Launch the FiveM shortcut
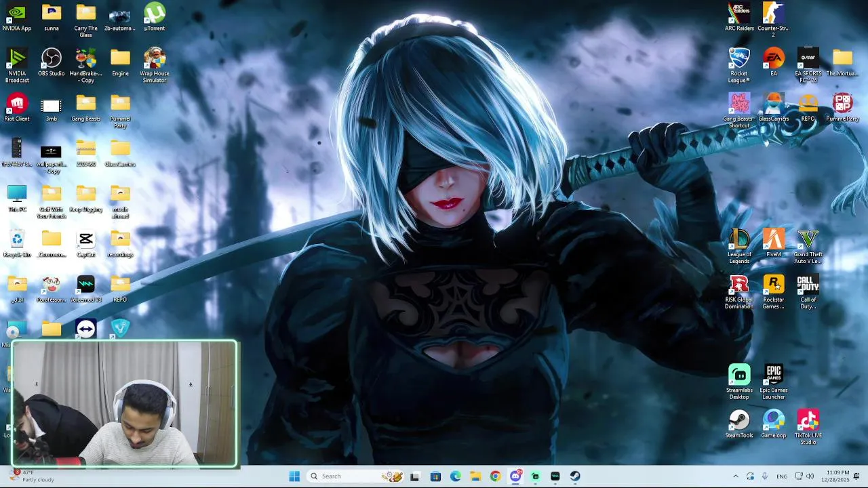 click(774, 244)
